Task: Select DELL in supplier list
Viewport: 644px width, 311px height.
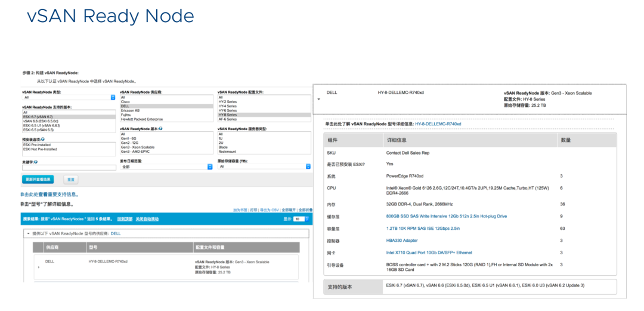Action: coord(166,106)
